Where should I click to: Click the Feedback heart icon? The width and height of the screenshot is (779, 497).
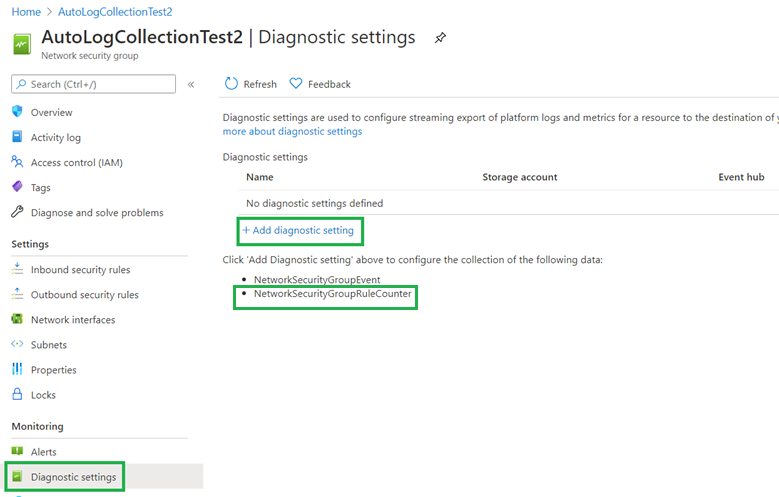point(296,83)
